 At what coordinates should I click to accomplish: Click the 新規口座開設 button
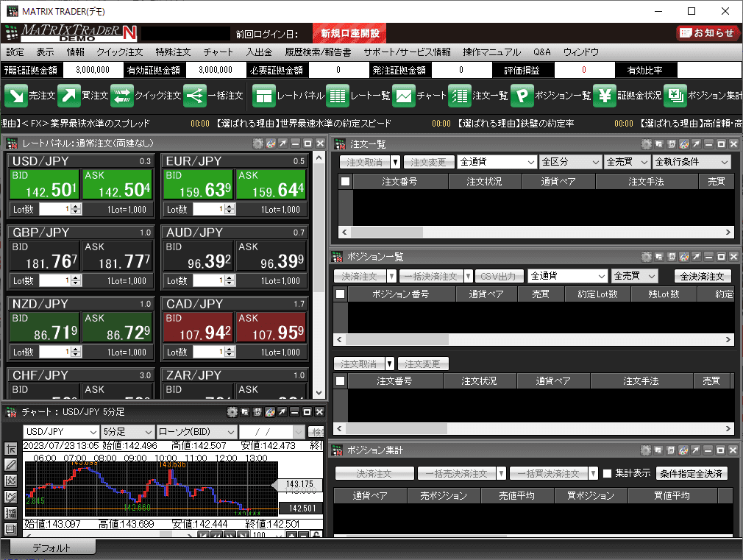349,33
